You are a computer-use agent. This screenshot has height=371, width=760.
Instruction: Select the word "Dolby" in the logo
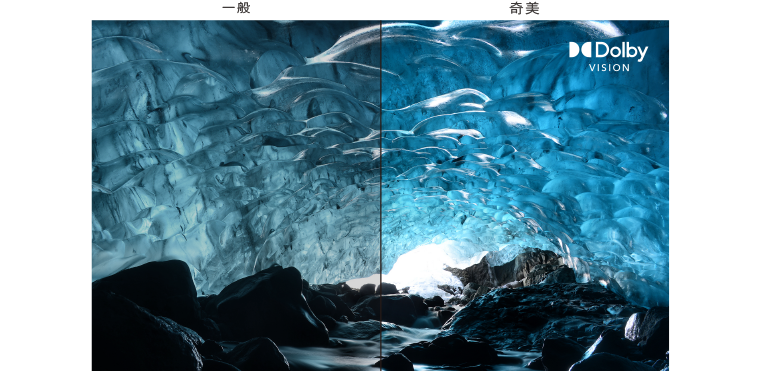pyautogui.click(x=621, y=51)
